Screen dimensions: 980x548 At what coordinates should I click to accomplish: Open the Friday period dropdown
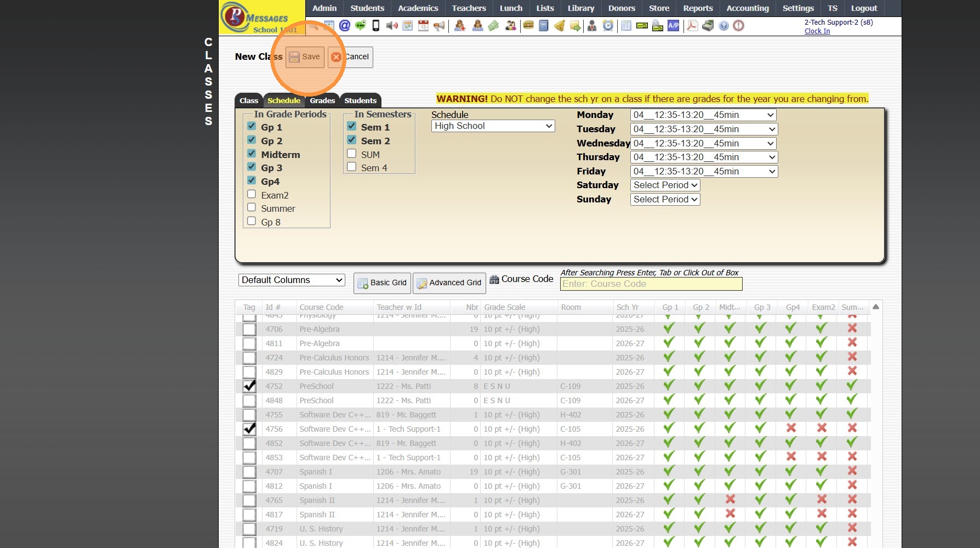click(x=704, y=172)
